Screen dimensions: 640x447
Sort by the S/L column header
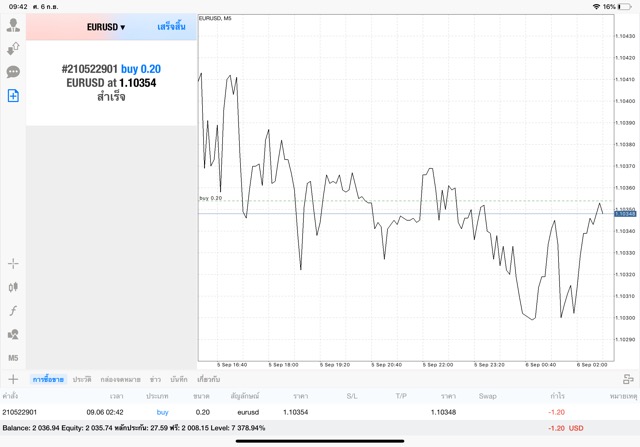352,396
